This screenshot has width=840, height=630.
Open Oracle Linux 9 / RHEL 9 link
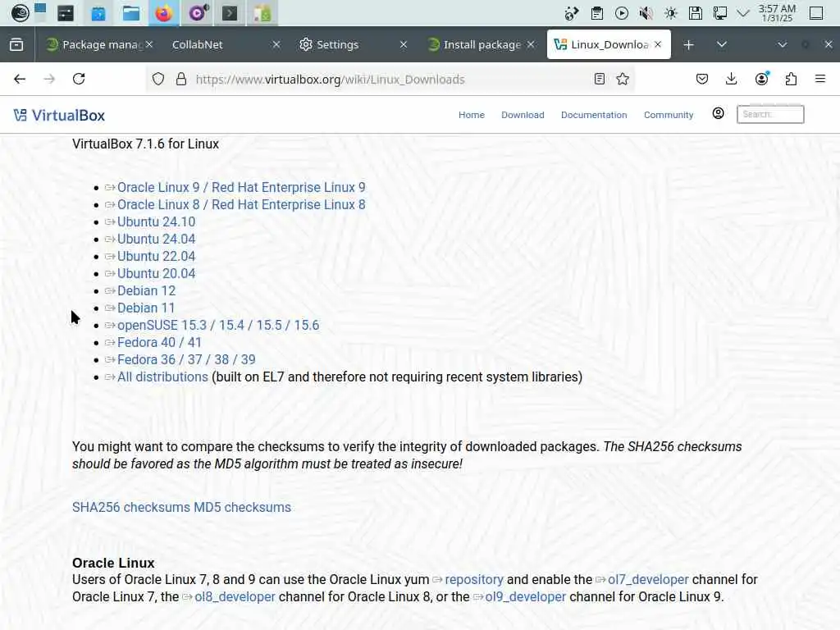pyautogui.click(x=241, y=188)
